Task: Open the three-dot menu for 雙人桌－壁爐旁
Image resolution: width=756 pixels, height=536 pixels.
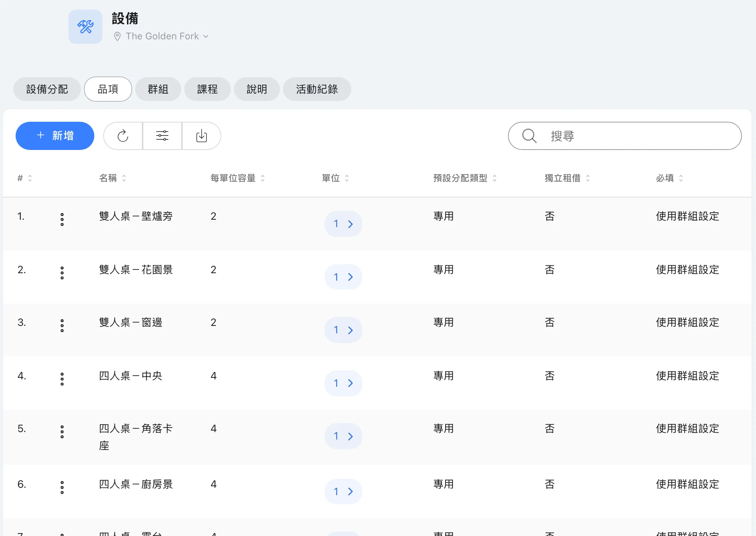Action: click(x=62, y=219)
